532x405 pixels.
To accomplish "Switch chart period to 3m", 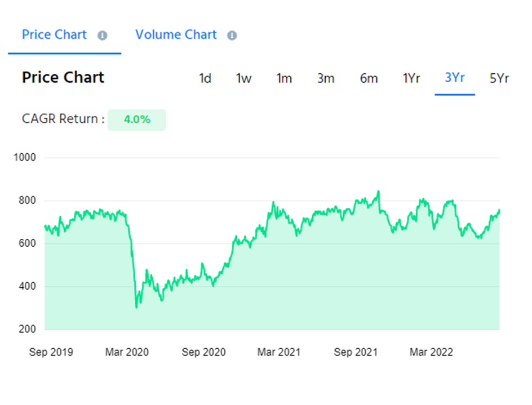I will (x=326, y=78).
